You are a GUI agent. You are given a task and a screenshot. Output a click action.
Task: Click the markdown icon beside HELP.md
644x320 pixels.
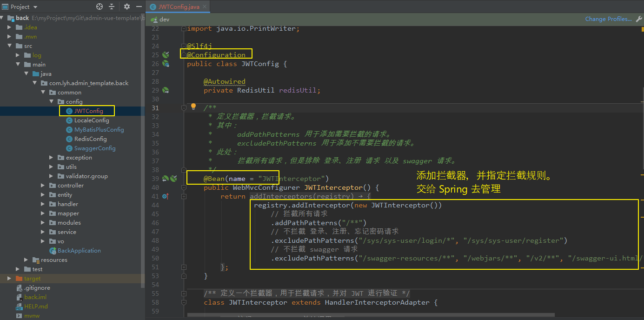19,307
